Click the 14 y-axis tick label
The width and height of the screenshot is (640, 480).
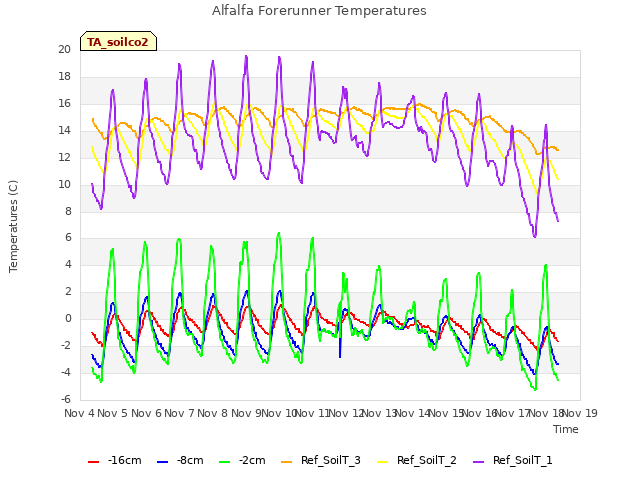64,131
